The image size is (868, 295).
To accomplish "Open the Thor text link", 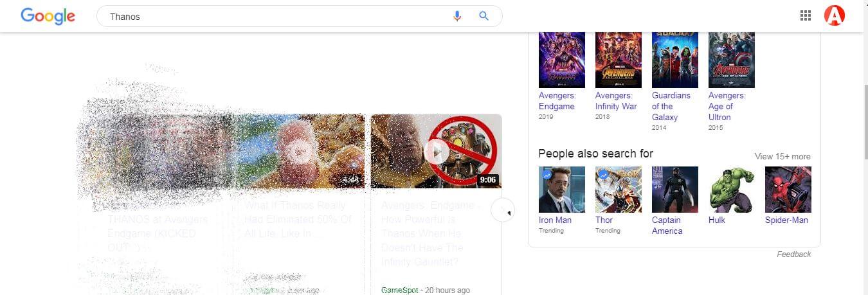I will coord(604,220).
